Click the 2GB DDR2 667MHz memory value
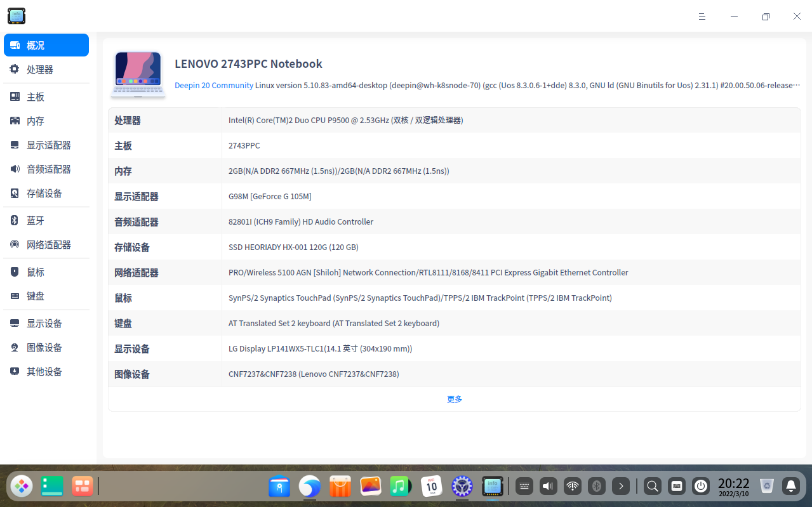 pyautogui.click(x=339, y=171)
